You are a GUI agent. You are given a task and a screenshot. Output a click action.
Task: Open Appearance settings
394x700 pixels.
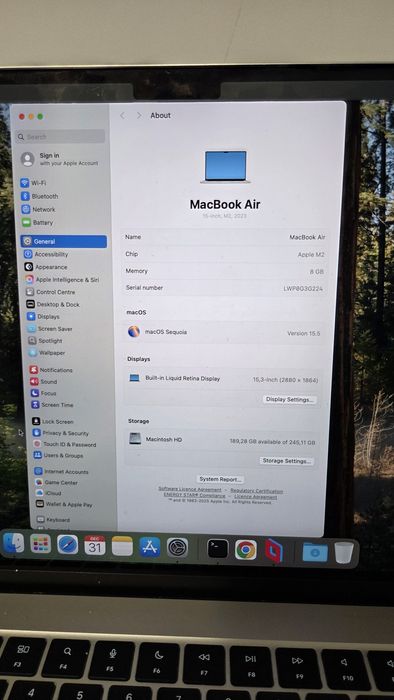[x=46, y=267]
